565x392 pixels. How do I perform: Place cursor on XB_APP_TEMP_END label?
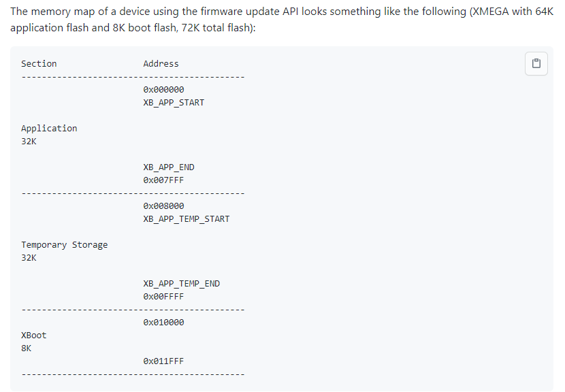point(181,284)
